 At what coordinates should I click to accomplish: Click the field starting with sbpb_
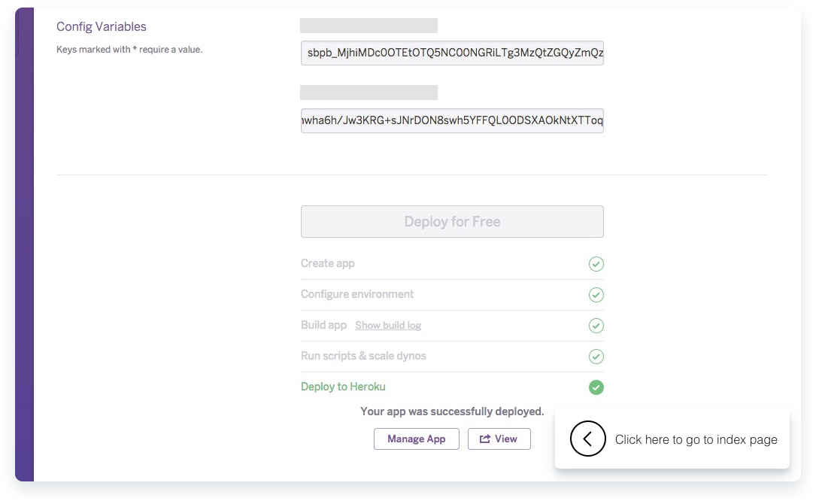point(452,53)
